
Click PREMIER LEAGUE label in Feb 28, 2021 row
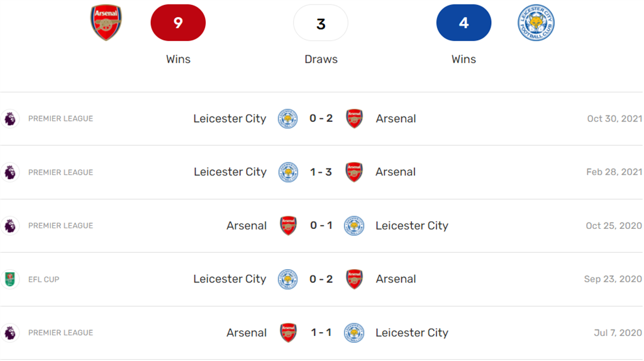(x=60, y=172)
